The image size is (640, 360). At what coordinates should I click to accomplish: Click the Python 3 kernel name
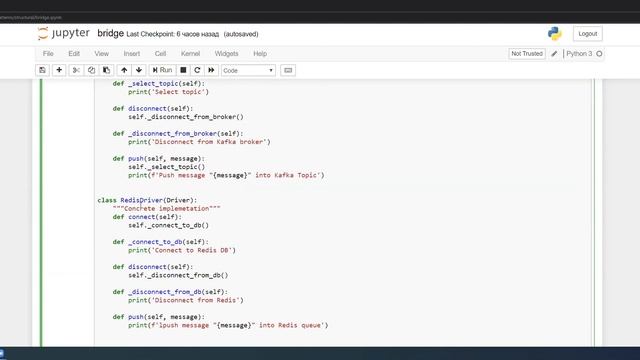[579, 53]
